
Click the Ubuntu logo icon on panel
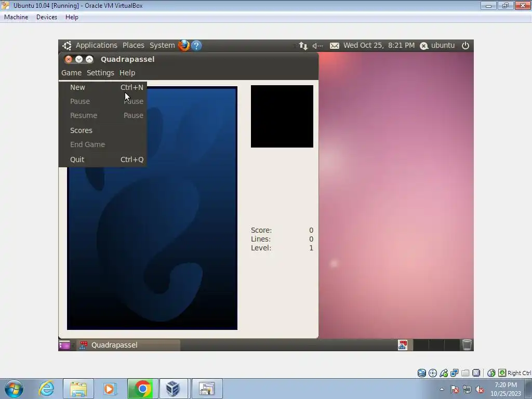click(67, 46)
